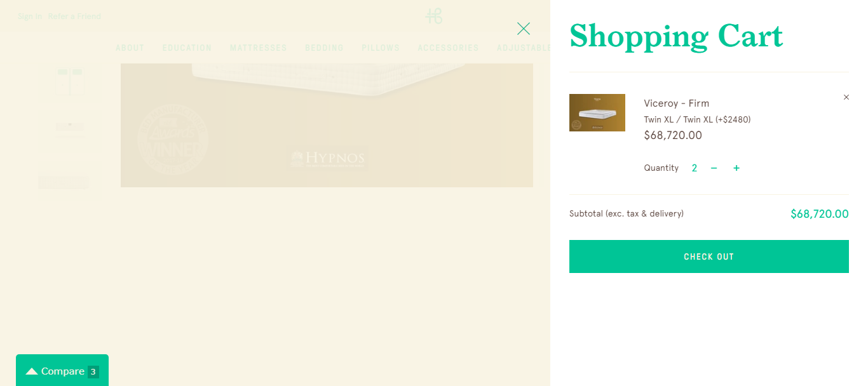Increase quantity with the plus icon
Screen dimensions: 868x386
(x=736, y=168)
